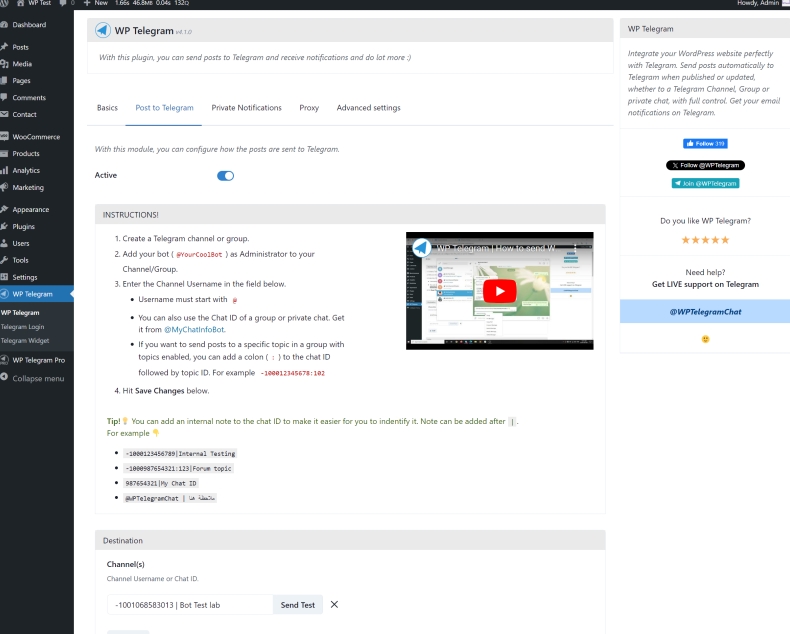Click the remove X next to channel
Image resolution: width=790 pixels, height=634 pixels.
pos(334,604)
